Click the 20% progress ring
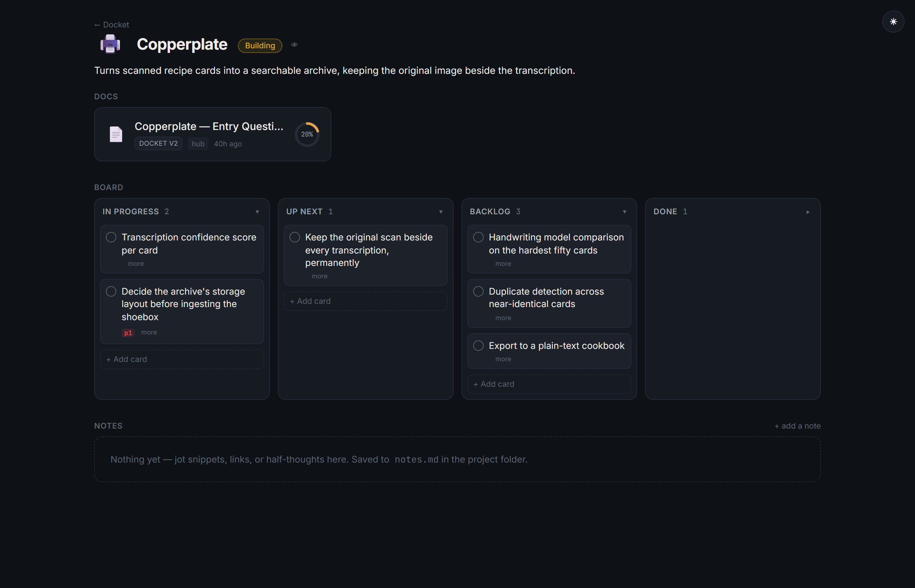The width and height of the screenshot is (915, 588). point(307,134)
